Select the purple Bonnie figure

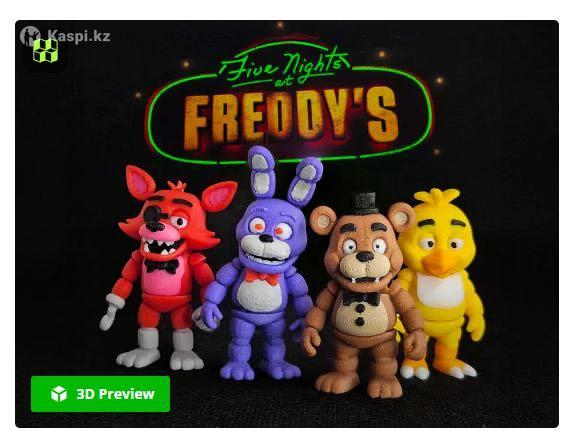click(261, 263)
